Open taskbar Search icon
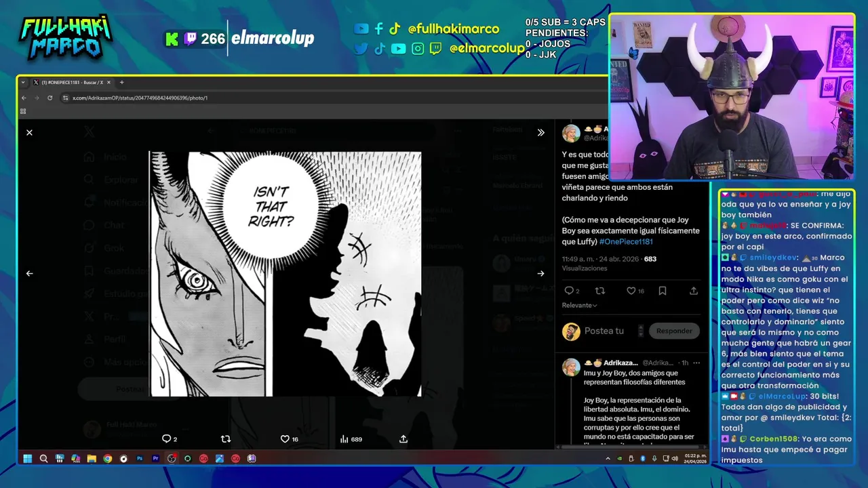The width and height of the screenshot is (868, 488). pyautogui.click(x=43, y=459)
